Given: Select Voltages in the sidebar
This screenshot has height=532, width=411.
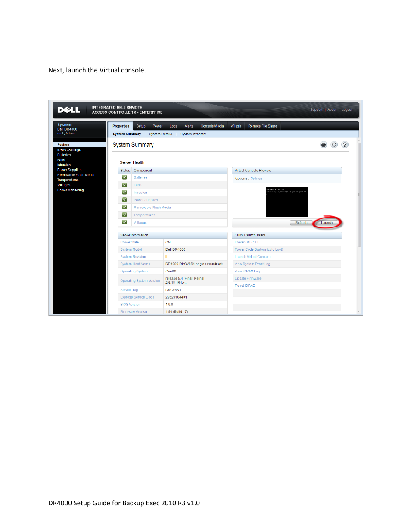Looking at the screenshot, I should coord(64,185).
